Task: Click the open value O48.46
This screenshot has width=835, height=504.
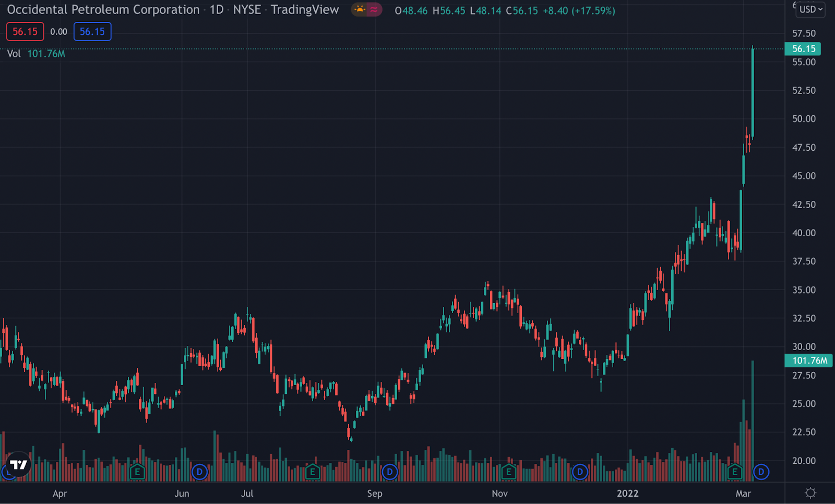Action: tap(411, 10)
